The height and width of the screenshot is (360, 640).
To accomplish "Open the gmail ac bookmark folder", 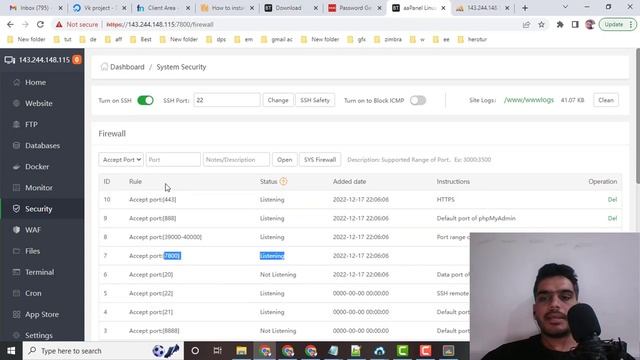I will [277, 40].
